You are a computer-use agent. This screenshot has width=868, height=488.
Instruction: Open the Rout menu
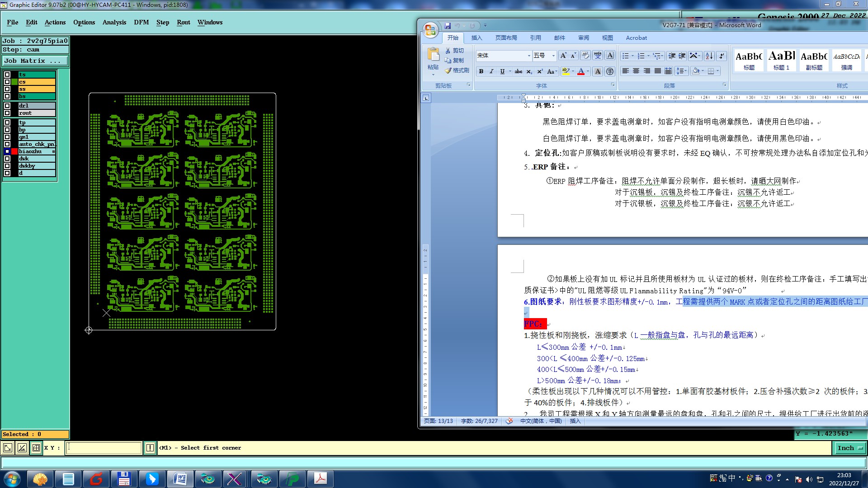184,22
